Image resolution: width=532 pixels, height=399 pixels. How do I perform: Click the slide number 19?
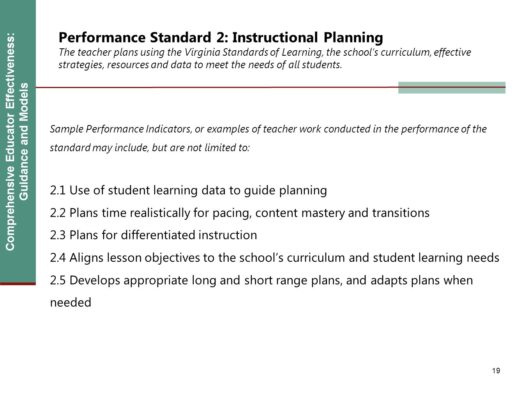[496, 371]
